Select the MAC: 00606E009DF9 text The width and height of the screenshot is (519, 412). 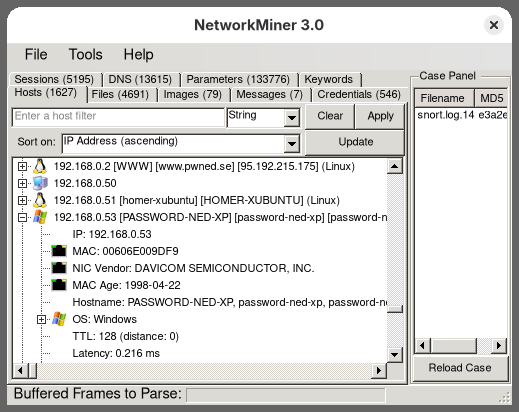click(125, 251)
